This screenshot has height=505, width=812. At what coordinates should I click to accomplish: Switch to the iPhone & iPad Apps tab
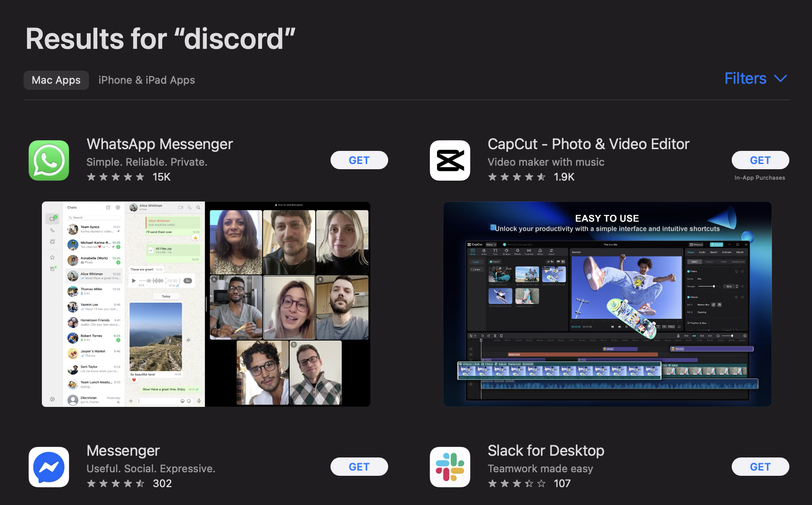147,80
